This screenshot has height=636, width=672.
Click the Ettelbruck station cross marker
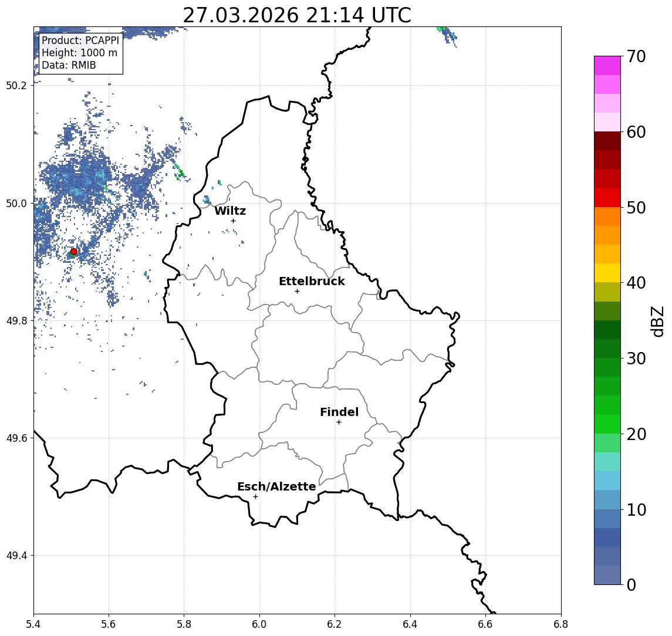coord(297,292)
